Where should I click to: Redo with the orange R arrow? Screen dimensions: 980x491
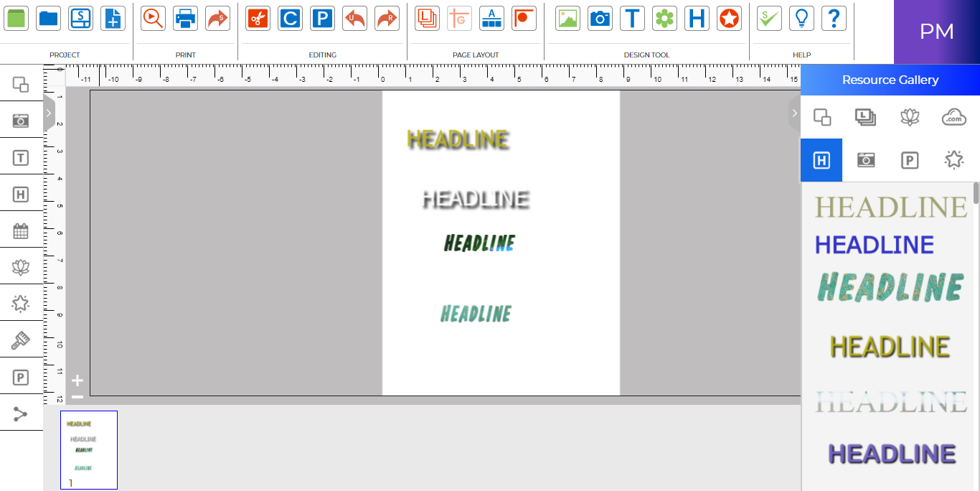pyautogui.click(x=387, y=19)
